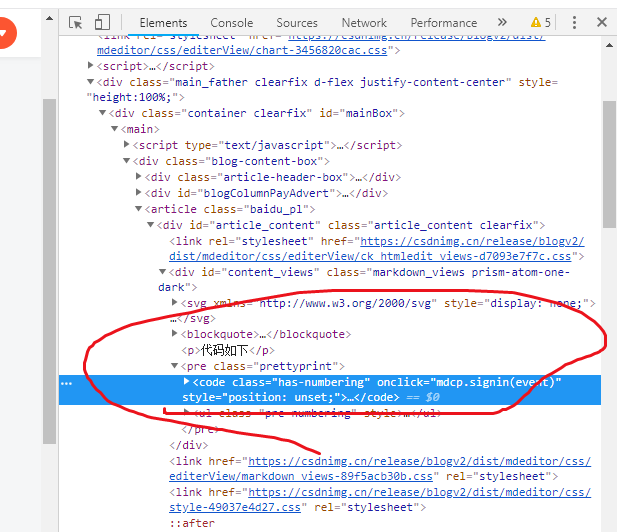Collapse the article_content div node
Image resolution: width=617 pixels, height=532 pixels.
pyautogui.click(x=150, y=225)
